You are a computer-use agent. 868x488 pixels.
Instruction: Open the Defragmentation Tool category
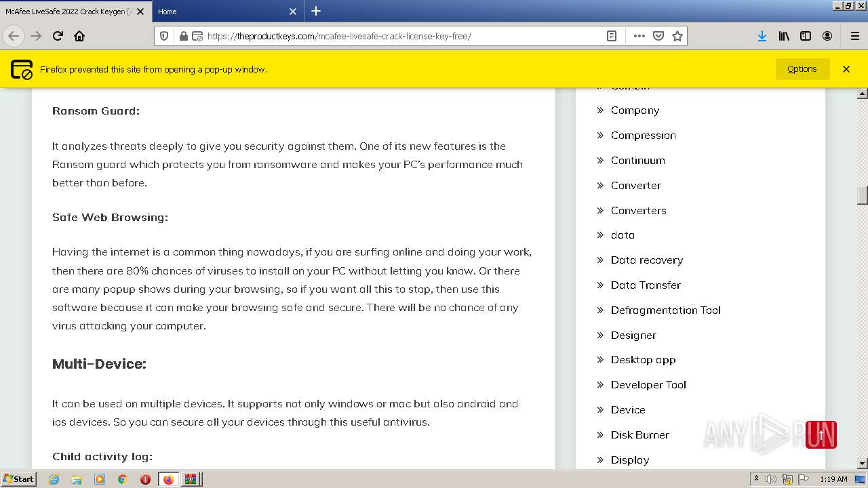[x=665, y=310]
